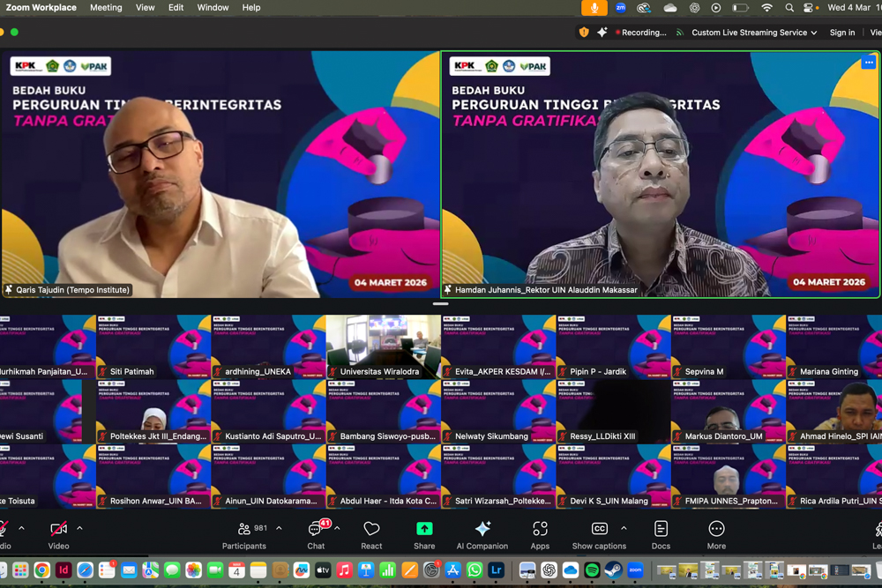Click the green Share screen button
Image resolution: width=882 pixels, height=588 pixels.
(x=424, y=534)
